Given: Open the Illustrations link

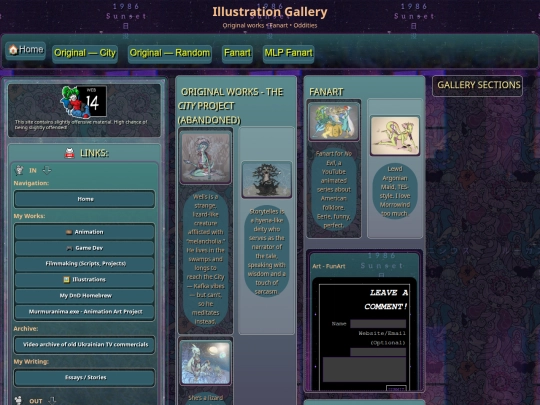Looking at the screenshot, I should click(85, 280).
